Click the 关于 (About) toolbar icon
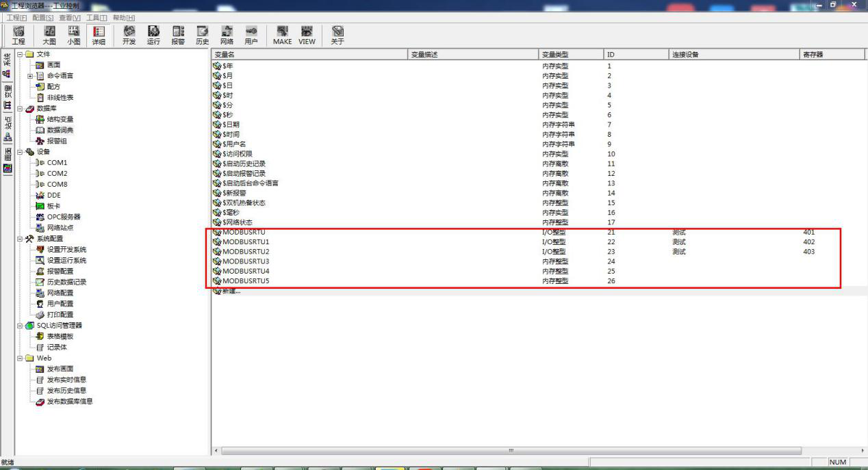 click(337, 35)
